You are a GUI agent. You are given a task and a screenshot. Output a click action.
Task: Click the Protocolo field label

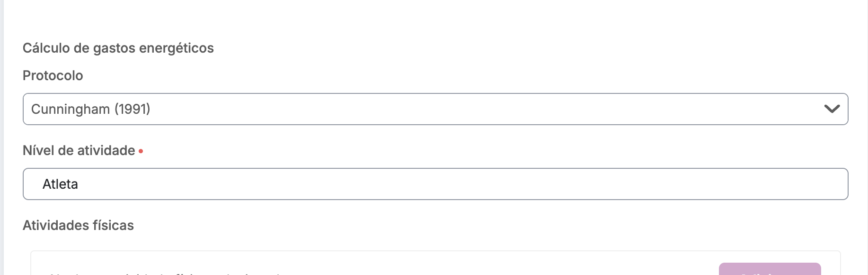coord(53,75)
